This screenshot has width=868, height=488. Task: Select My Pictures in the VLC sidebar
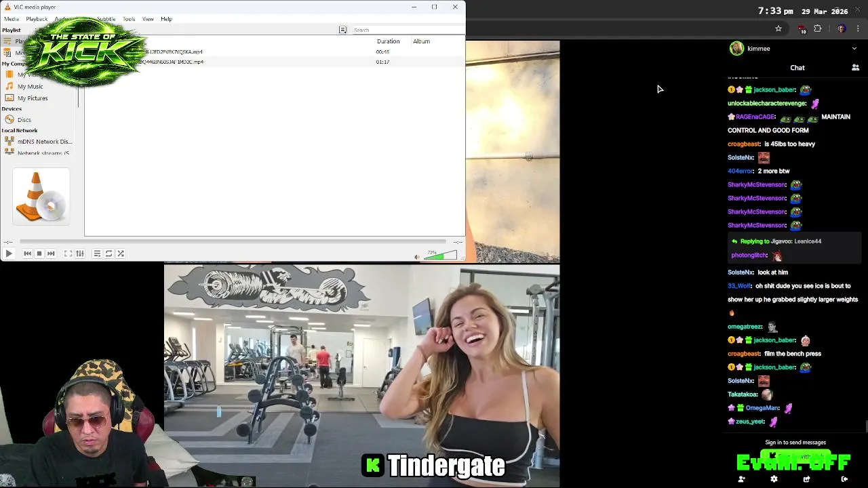tap(33, 98)
